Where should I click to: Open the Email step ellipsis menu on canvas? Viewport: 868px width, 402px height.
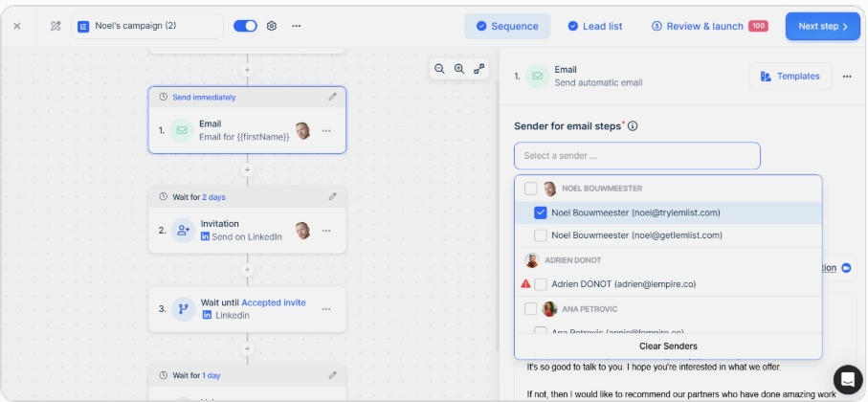tap(326, 131)
